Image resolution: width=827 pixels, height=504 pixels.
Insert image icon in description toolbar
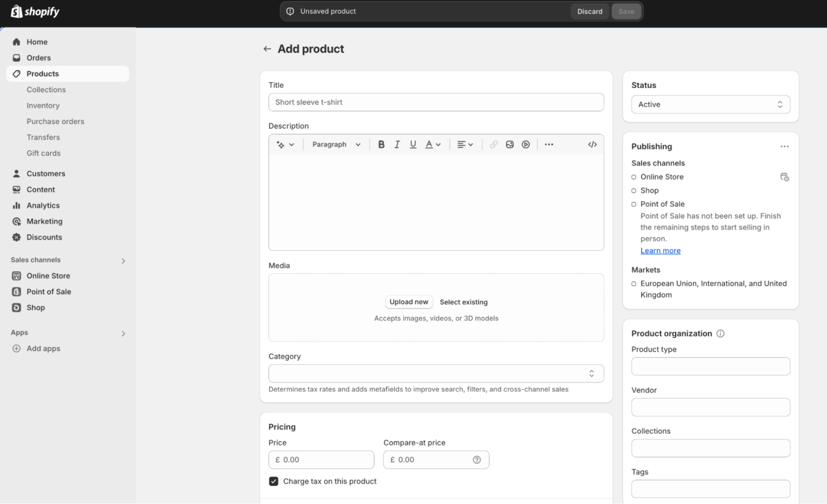pos(510,145)
